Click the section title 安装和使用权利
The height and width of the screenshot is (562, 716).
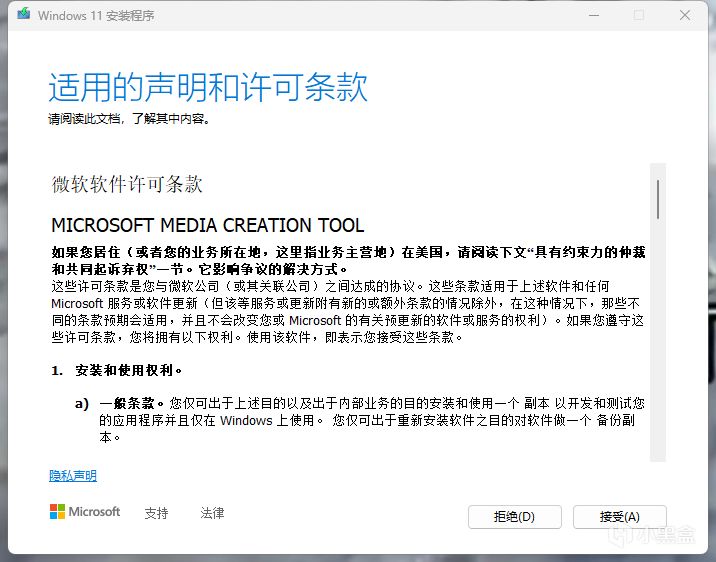[x=128, y=370]
